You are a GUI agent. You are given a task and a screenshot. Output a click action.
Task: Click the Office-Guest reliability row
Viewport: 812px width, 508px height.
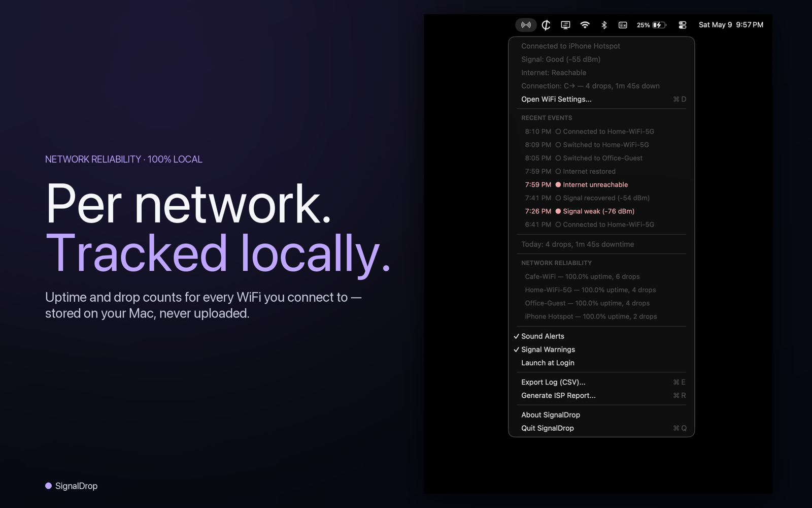pyautogui.click(x=601, y=303)
